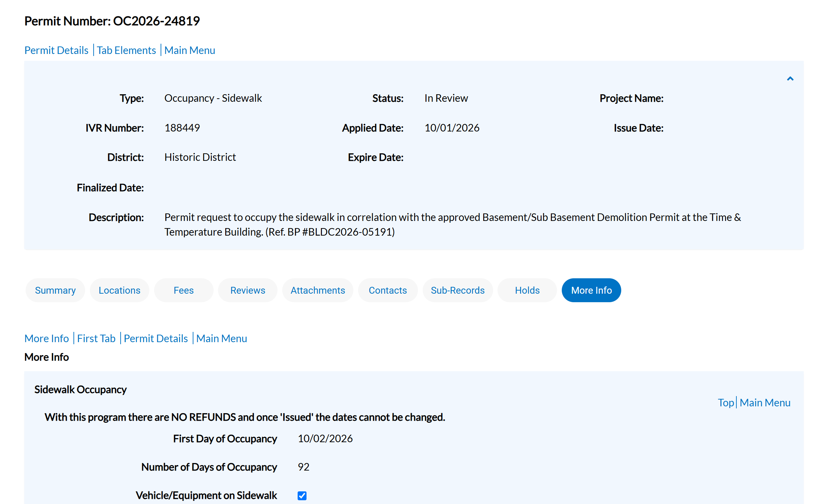Viewport: 816px width, 504px height.
Task: Click the Finalized Date label
Action: (110, 188)
